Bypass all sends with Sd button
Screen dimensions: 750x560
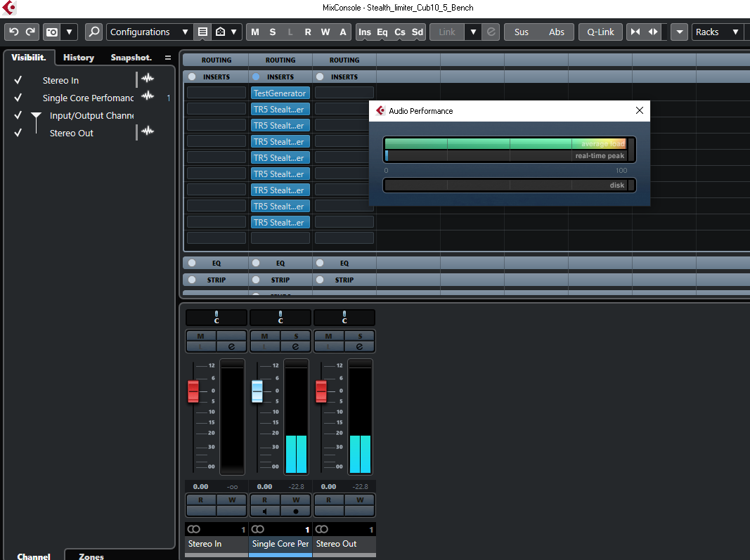click(x=418, y=32)
